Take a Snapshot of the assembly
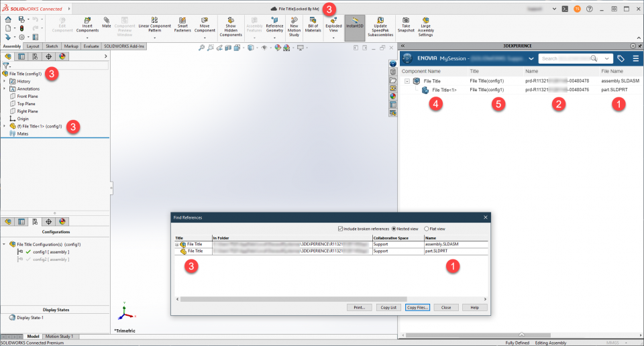 pyautogui.click(x=406, y=25)
